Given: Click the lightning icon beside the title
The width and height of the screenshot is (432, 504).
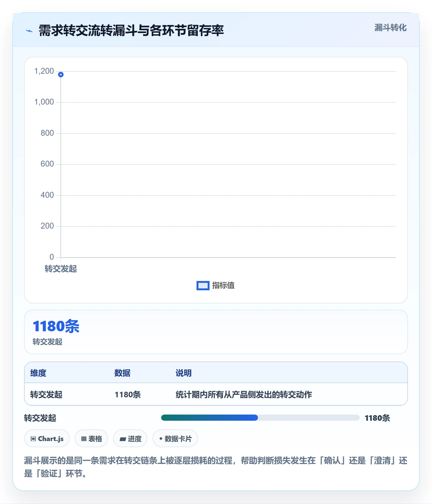Looking at the screenshot, I should (x=29, y=31).
